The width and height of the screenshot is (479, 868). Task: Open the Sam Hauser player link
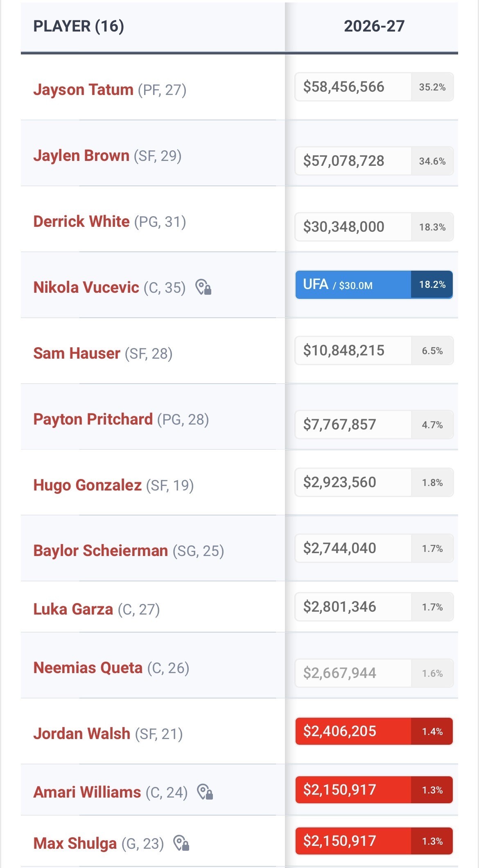pos(77,354)
